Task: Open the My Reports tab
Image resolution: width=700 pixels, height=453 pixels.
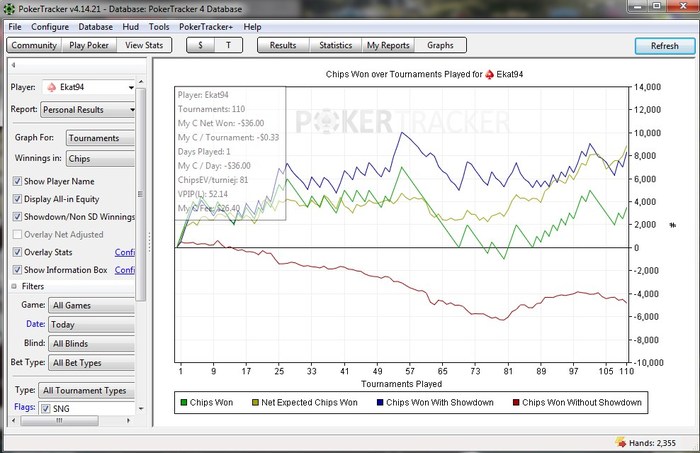Action: click(x=388, y=46)
